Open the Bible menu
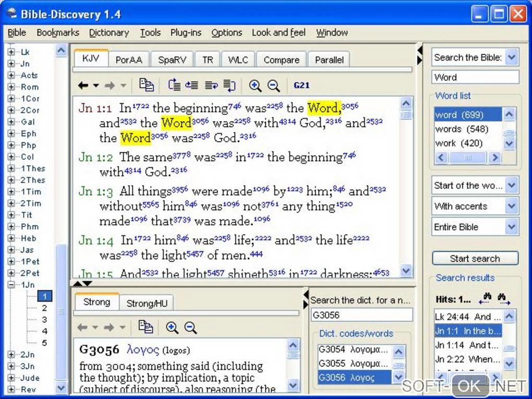Screen dimensions: 532x399 pyautogui.click(x=17, y=32)
